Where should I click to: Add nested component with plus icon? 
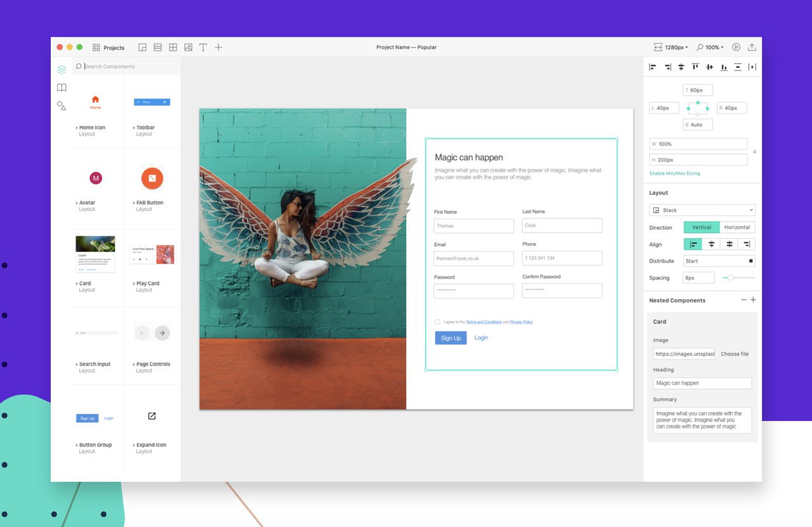click(x=754, y=300)
